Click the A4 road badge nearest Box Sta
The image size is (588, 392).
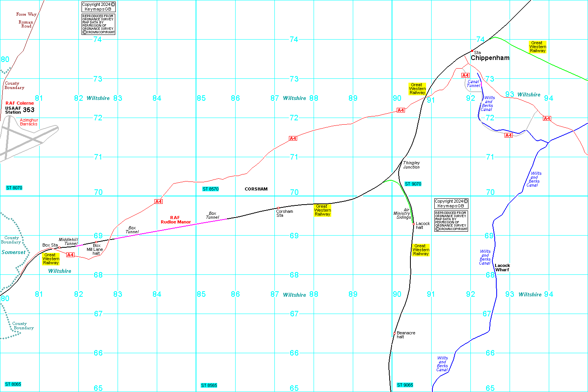click(70, 255)
